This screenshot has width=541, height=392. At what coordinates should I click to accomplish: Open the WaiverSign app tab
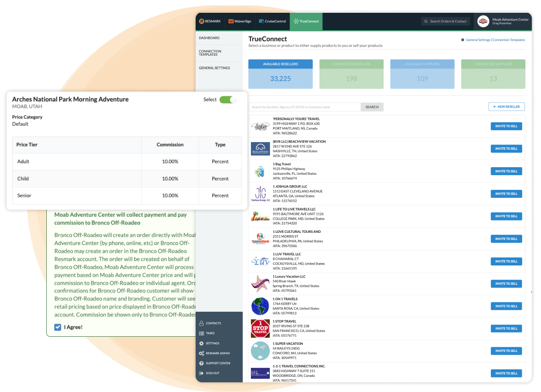[240, 21]
